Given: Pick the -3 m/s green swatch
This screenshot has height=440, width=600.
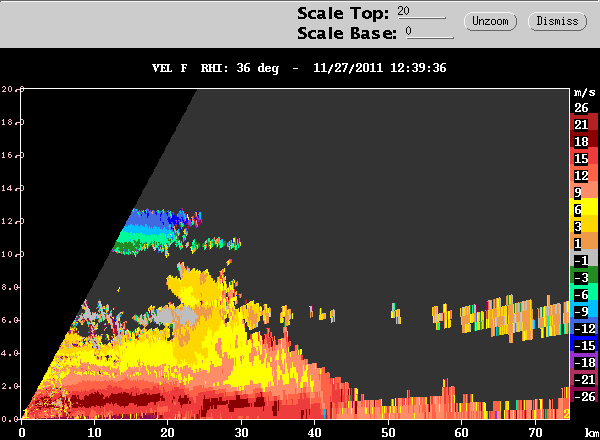Looking at the screenshot, I should 584,277.
